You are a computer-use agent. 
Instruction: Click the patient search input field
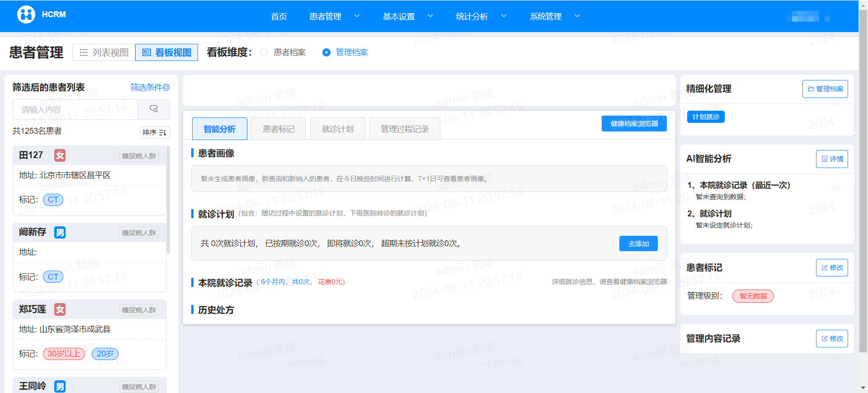(x=75, y=109)
